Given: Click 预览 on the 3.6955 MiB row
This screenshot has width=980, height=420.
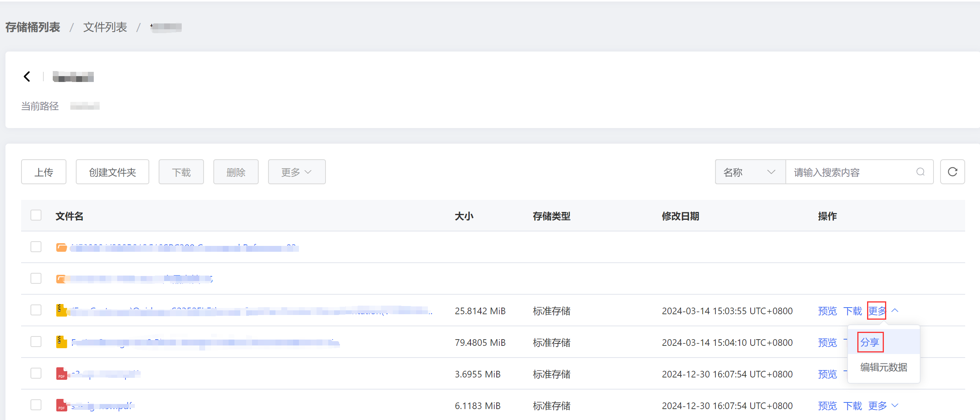Looking at the screenshot, I should pos(827,374).
